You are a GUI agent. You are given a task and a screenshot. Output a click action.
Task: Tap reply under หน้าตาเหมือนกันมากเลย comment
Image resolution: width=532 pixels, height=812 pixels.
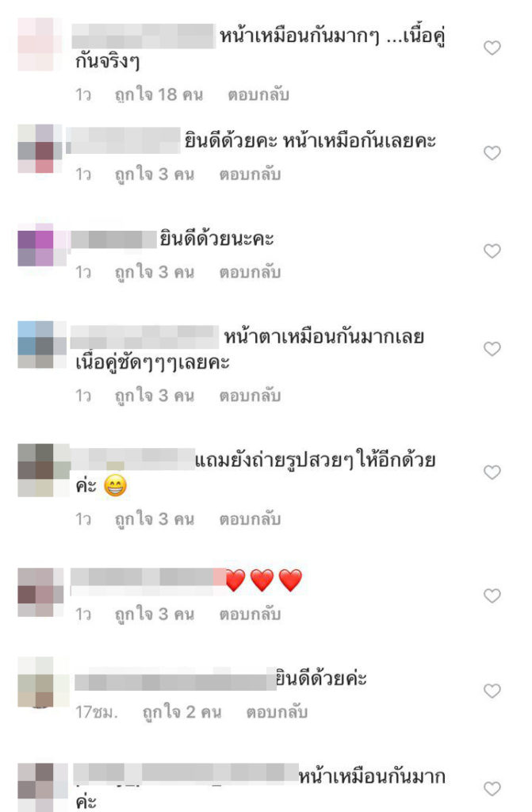(x=250, y=396)
